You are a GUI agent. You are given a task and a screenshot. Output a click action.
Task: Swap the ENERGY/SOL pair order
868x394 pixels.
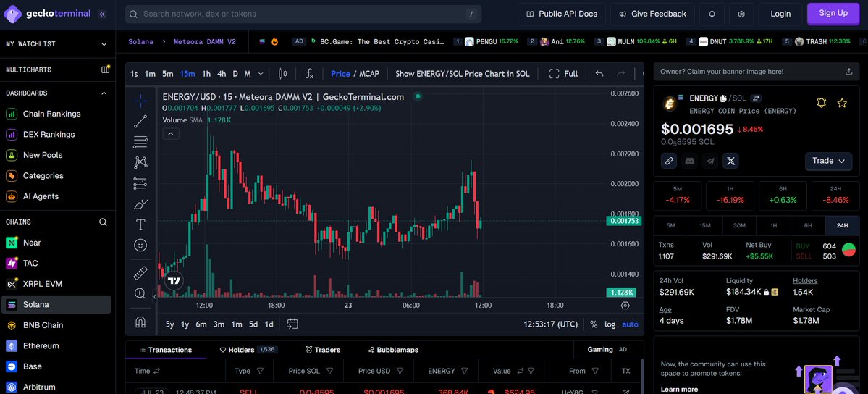coord(757,98)
